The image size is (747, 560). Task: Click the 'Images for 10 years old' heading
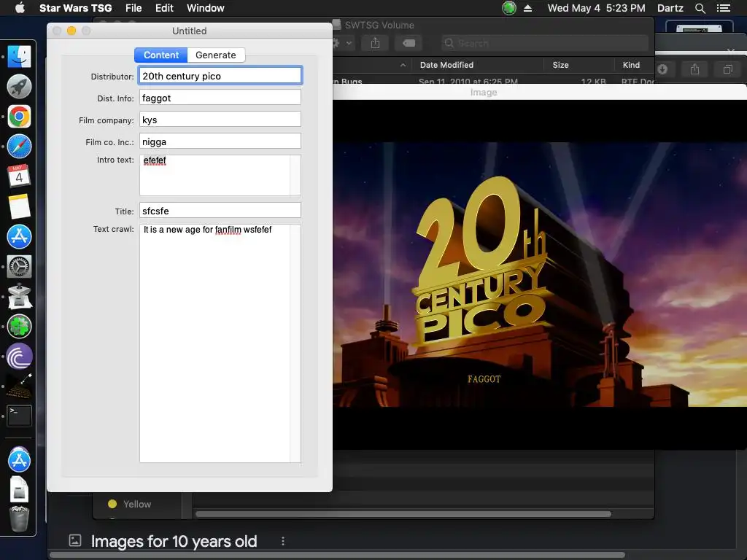coord(174,541)
